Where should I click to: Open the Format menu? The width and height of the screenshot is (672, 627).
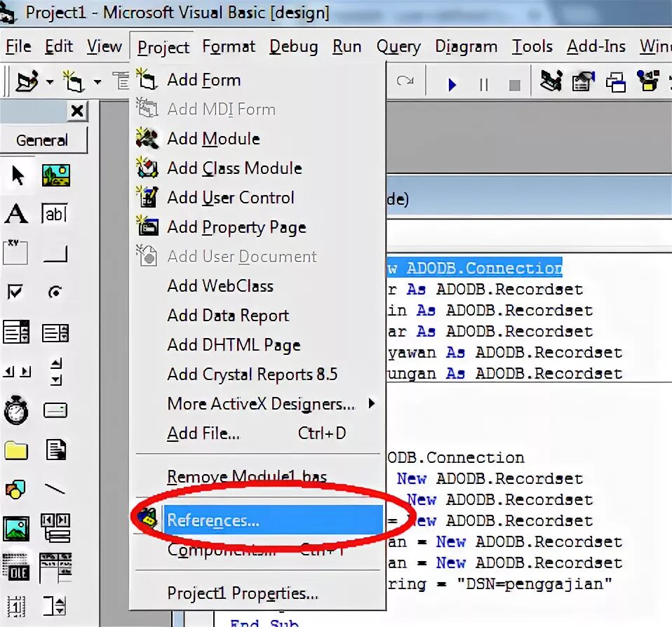click(x=229, y=46)
